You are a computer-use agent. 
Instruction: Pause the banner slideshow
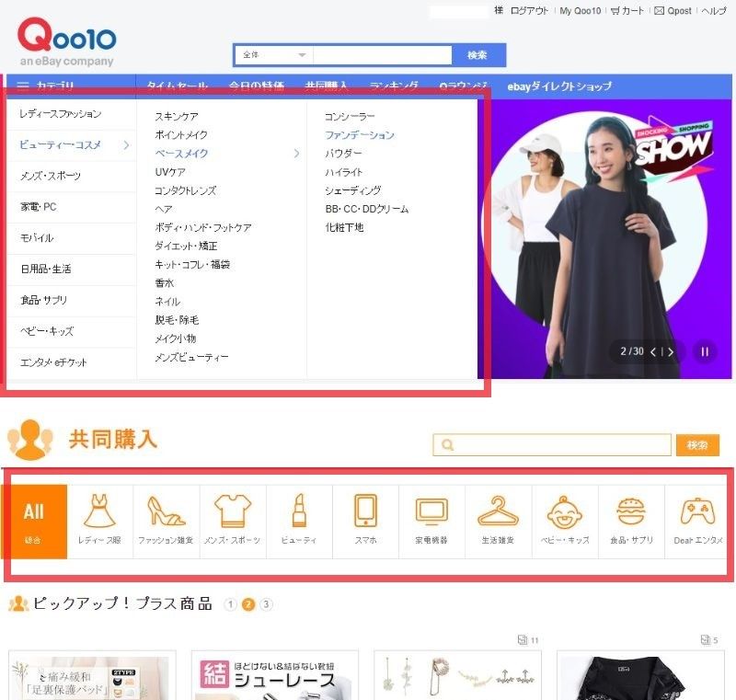(705, 351)
